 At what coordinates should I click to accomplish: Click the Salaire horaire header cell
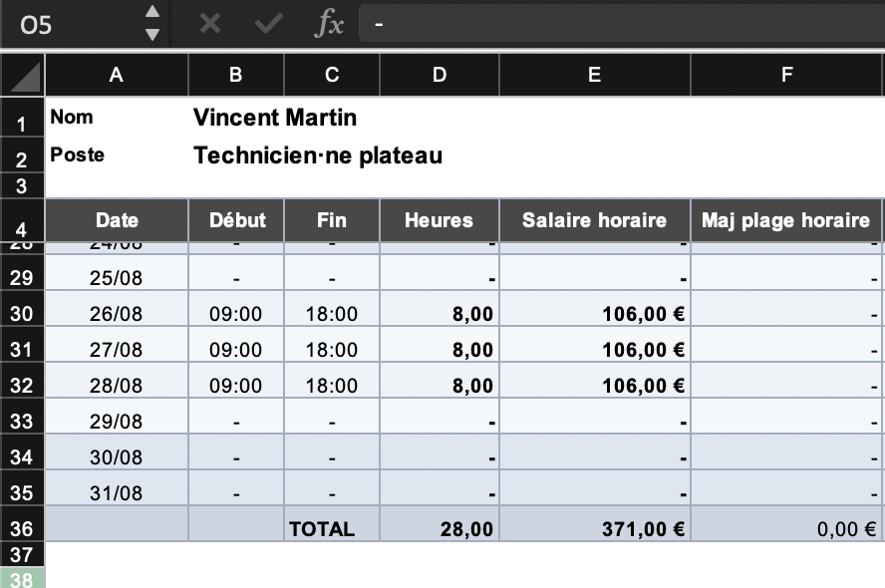(594, 220)
